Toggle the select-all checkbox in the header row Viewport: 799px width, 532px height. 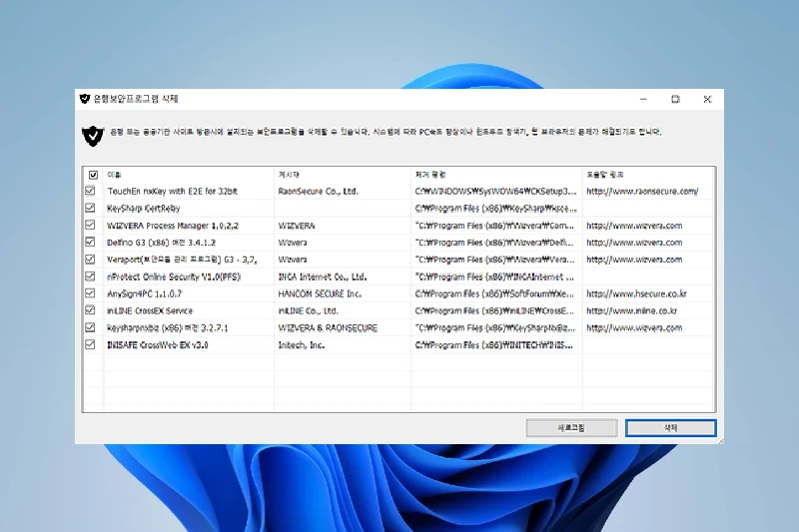pos(93,174)
